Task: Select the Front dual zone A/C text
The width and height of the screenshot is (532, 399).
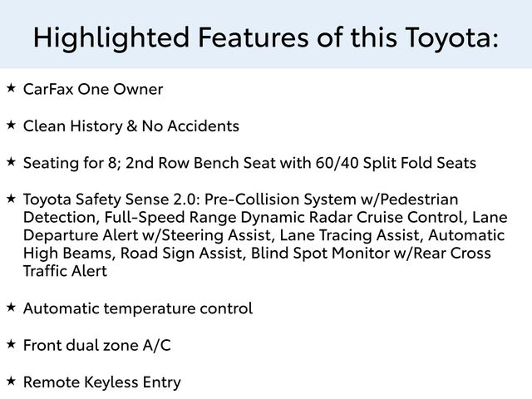Action: (97, 346)
